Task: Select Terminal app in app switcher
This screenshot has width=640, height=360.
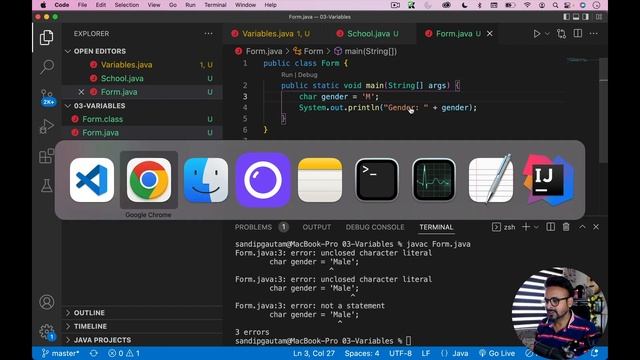Action: tap(377, 180)
